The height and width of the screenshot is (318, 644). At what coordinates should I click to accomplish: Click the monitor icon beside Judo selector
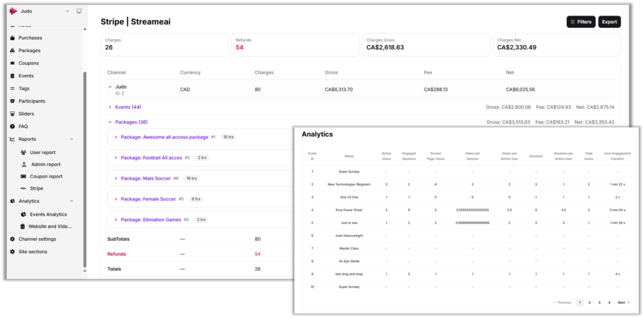tap(79, 11)
